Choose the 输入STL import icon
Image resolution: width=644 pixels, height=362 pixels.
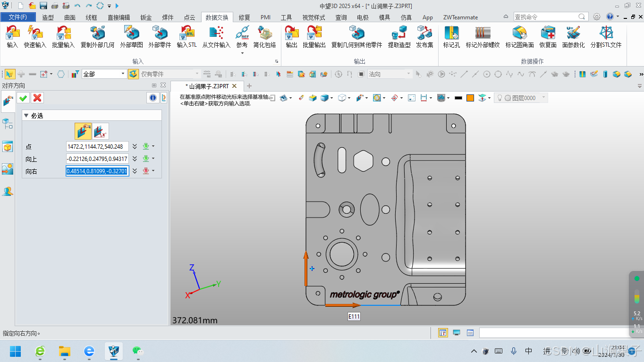click(x=186, y=37)
